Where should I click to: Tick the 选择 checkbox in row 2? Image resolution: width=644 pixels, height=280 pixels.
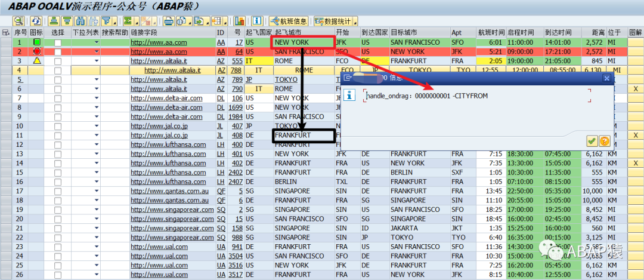click(x=58, y=52)
